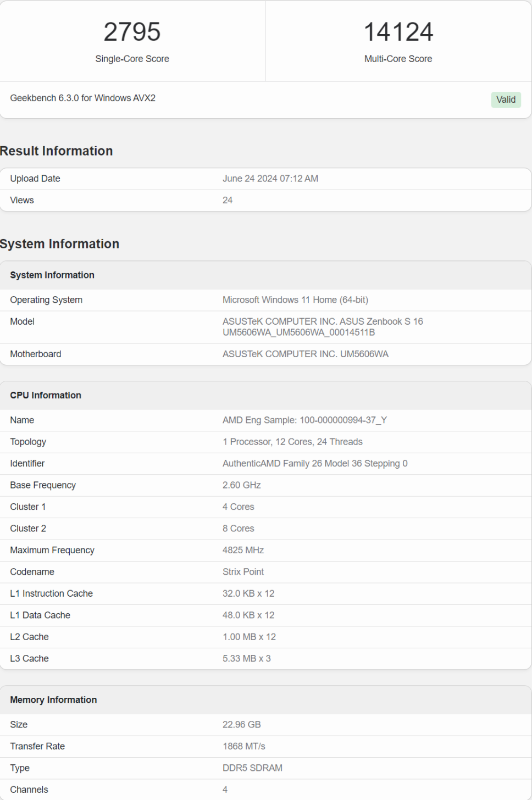532x800 pixels.
Task: Click the L3 Cache value 5.33 MB x 3
Action: click(246, 658)
